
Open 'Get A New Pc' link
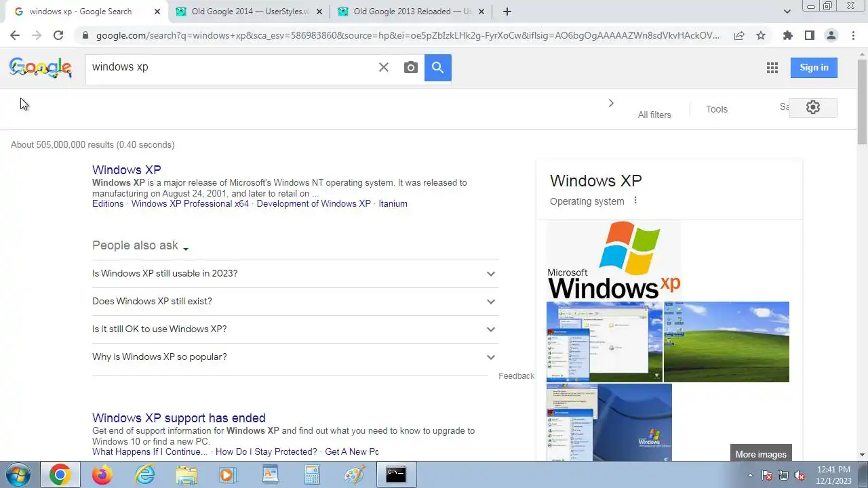tap(352, 451)
